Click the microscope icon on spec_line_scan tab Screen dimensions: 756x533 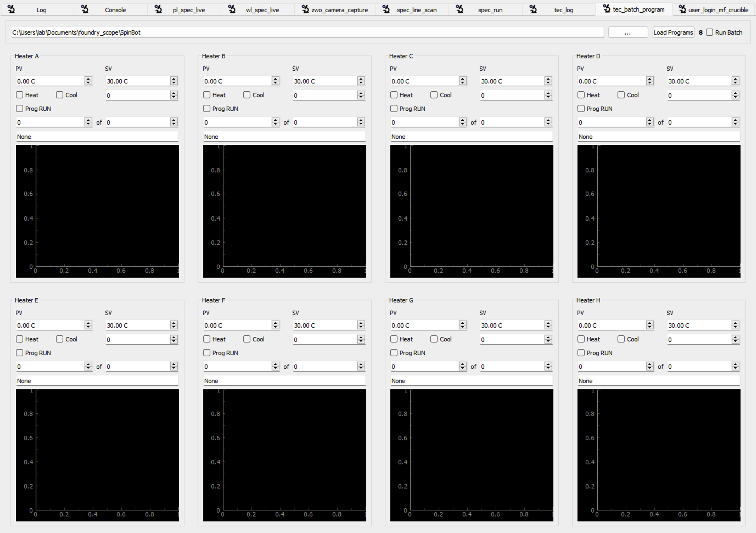tap(386, 9)
